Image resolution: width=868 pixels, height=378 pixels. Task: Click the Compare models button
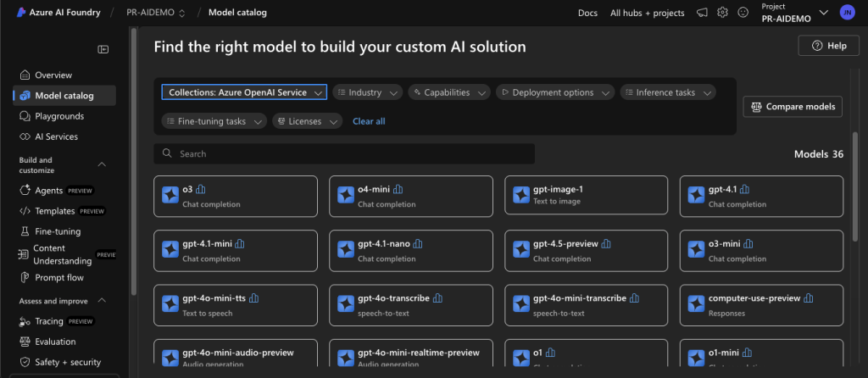point(793,107)
